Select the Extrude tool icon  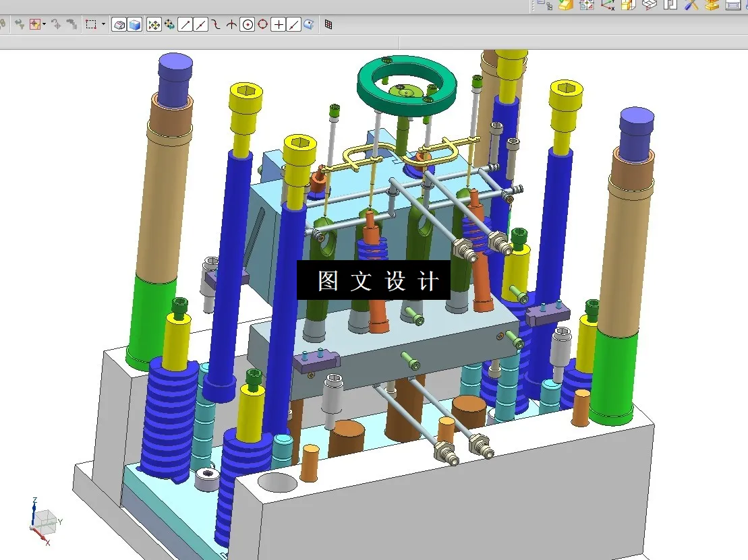click(x=565, y=7)
